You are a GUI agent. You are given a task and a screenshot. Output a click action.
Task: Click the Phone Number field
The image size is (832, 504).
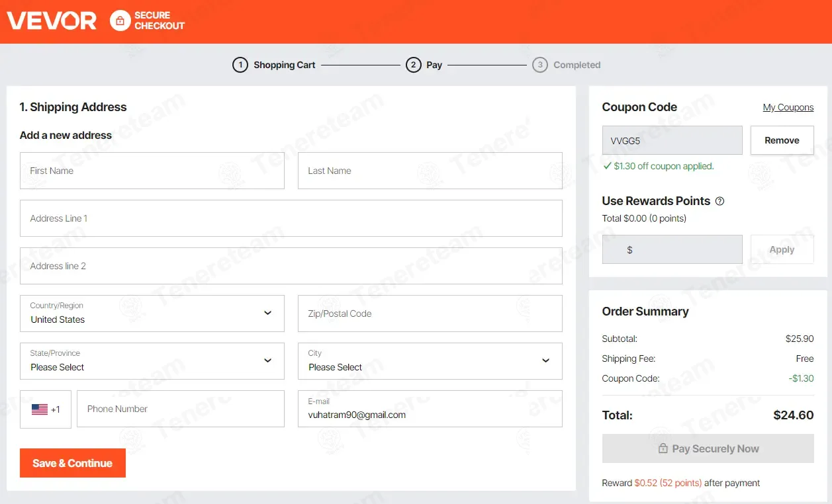pos(181,409)
